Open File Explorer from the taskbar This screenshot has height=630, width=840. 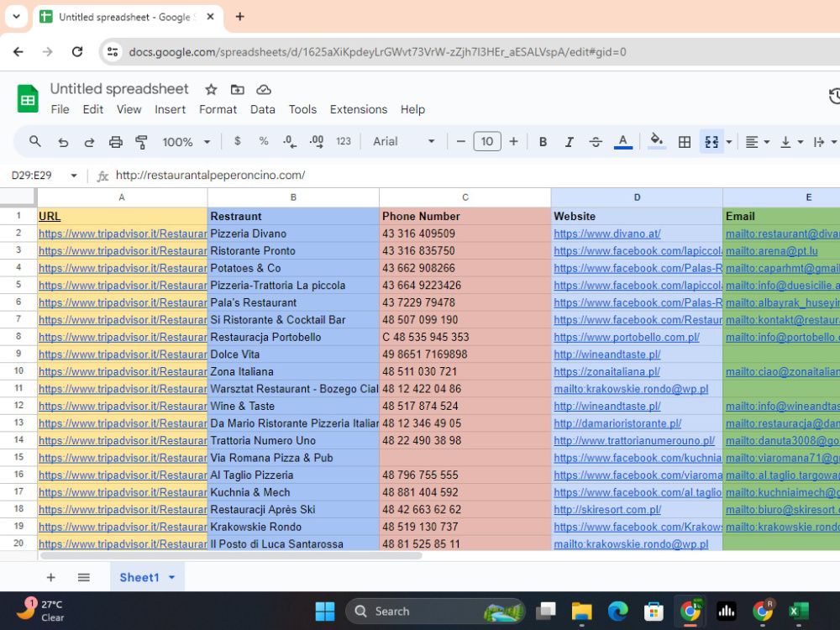[581, 612]
